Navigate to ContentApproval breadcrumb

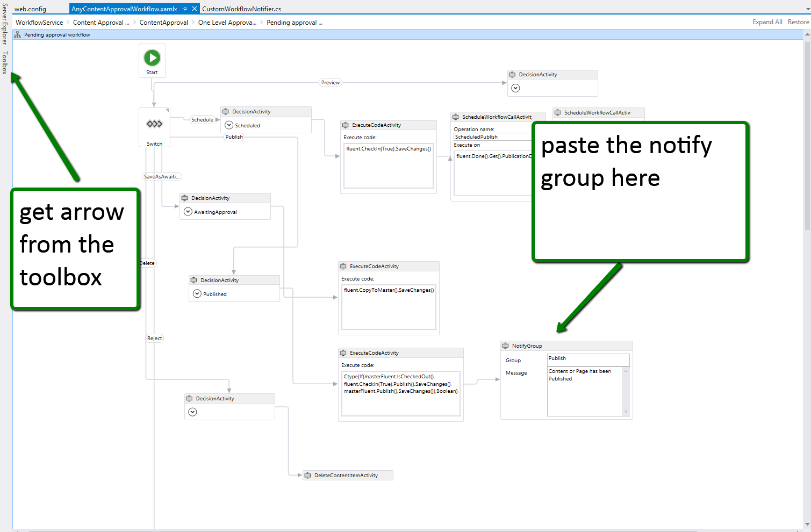tap(163, 23)
